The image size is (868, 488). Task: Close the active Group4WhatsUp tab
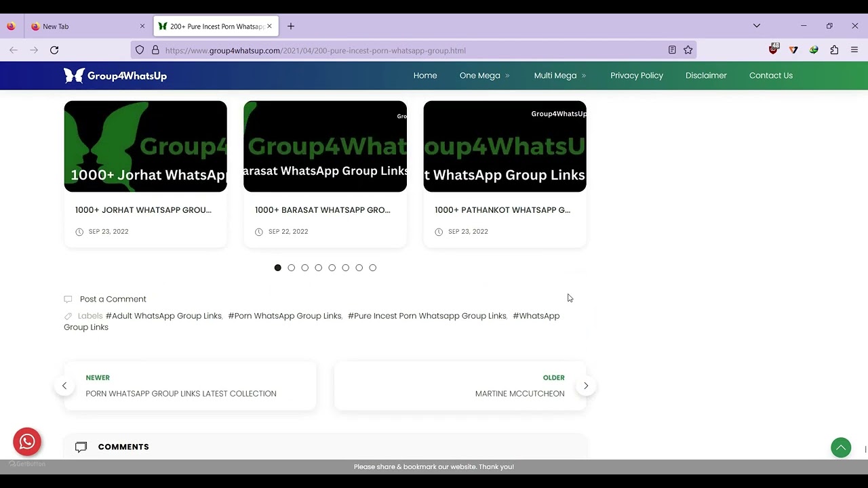269,26
